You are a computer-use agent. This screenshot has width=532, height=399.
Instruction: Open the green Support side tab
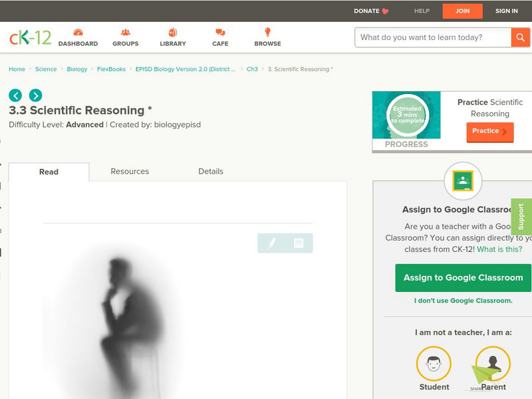(x=521, y=217)
